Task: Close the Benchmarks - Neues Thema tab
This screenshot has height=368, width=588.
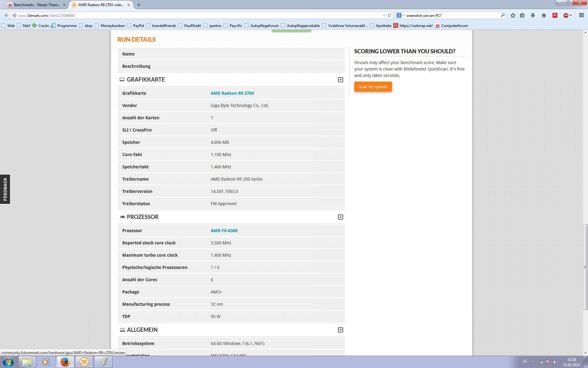Action: (x=64, y=5)
